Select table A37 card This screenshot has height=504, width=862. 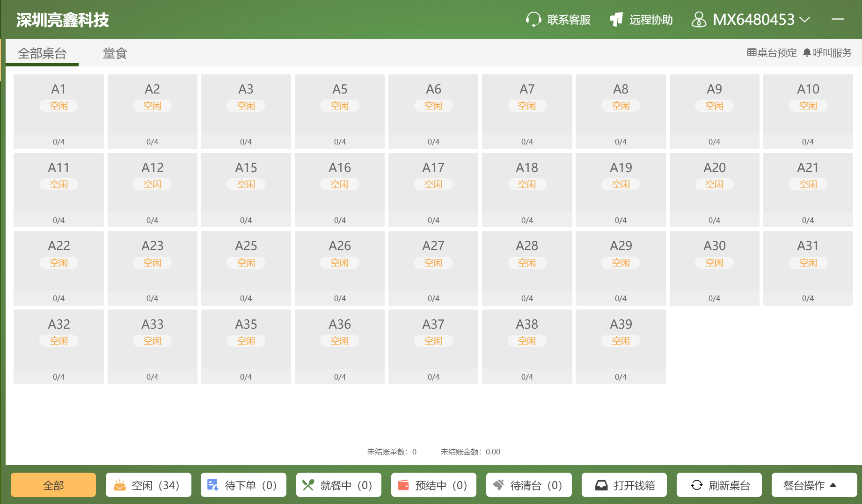[x=433, y=347]
